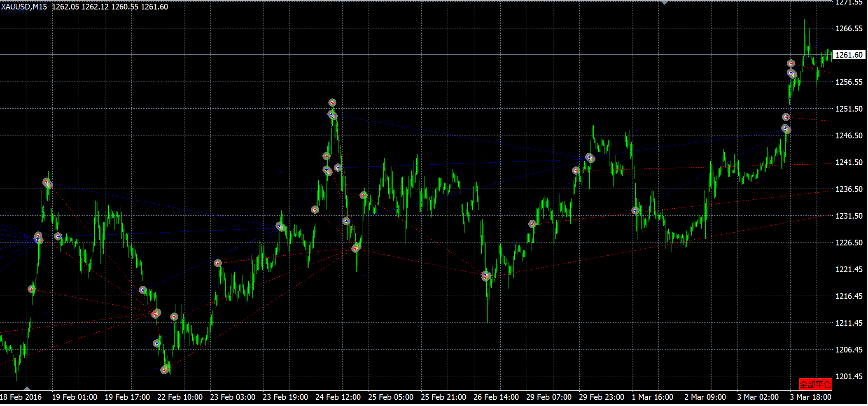Screen dimensions: 868x406
Task: Select the topmost trade marker at 24 Feb peak
Action: point(332,103)
